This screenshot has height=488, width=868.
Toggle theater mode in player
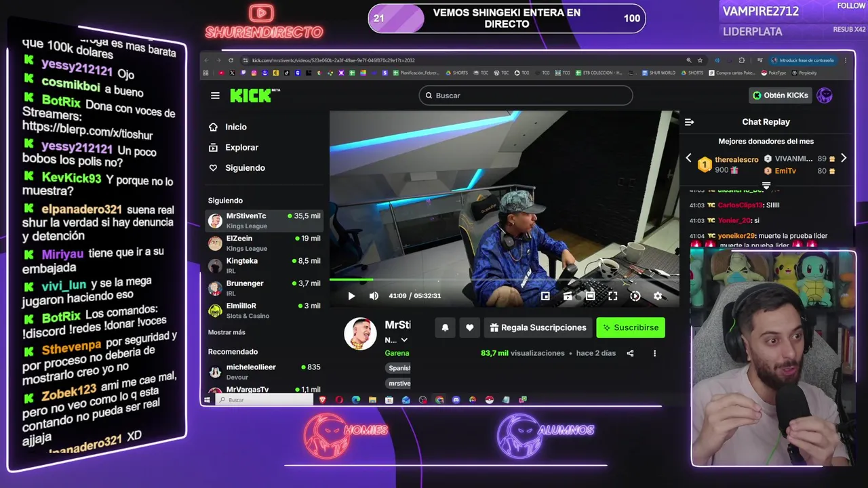(590, 296)
